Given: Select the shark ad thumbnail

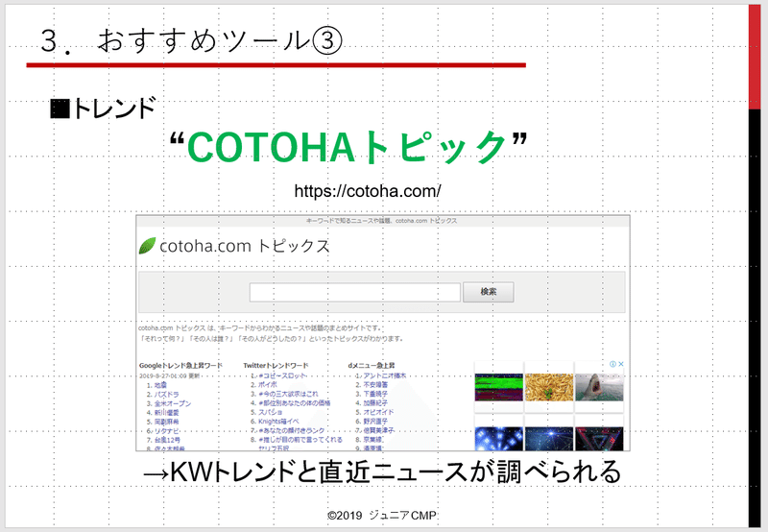Looking at the screenshot, I should (599, 387).
